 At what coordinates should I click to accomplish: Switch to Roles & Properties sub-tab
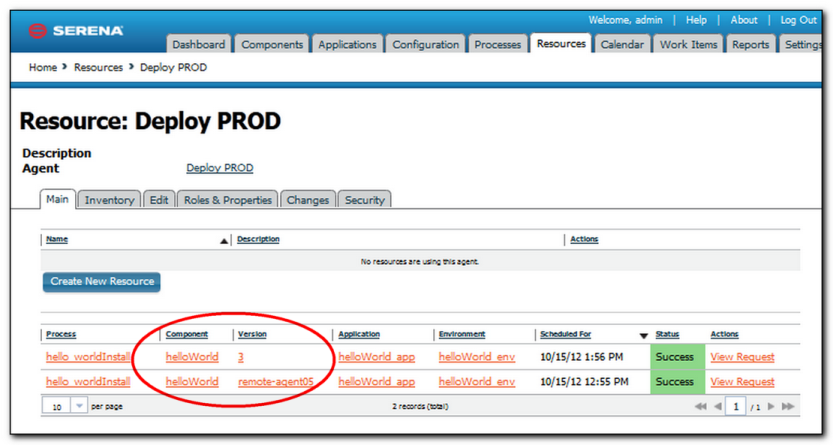click(228, 200)
